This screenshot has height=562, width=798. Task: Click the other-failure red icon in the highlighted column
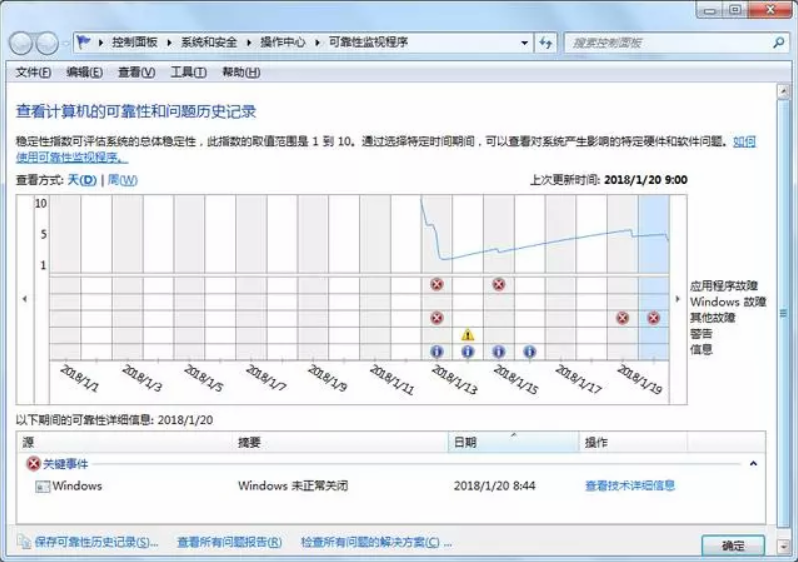pos(653,318)
